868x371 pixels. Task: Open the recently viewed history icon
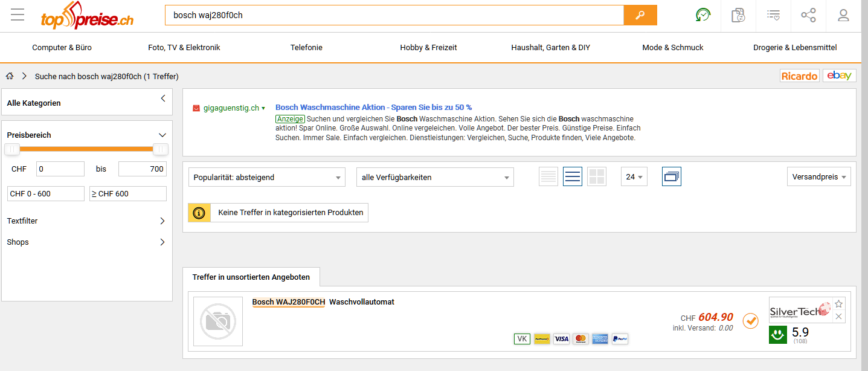click(703, 15)
